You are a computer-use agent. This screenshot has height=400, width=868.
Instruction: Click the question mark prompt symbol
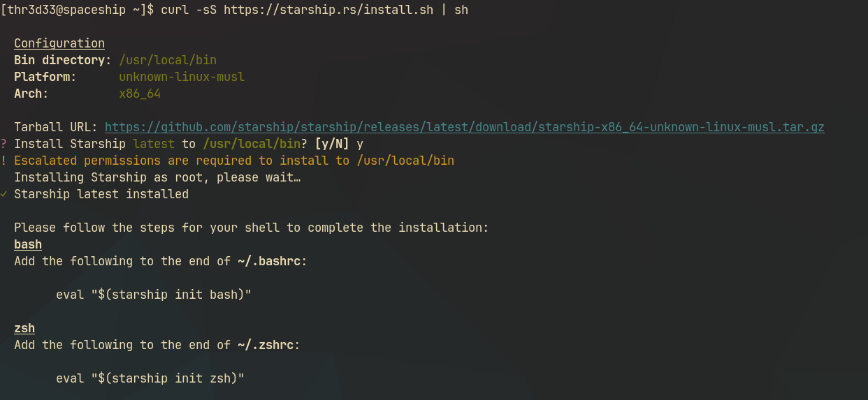click(4, 144)
